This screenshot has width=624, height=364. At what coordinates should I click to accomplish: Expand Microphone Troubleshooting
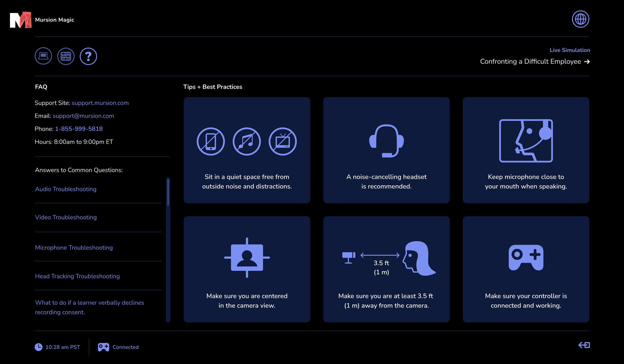(74, 248)
